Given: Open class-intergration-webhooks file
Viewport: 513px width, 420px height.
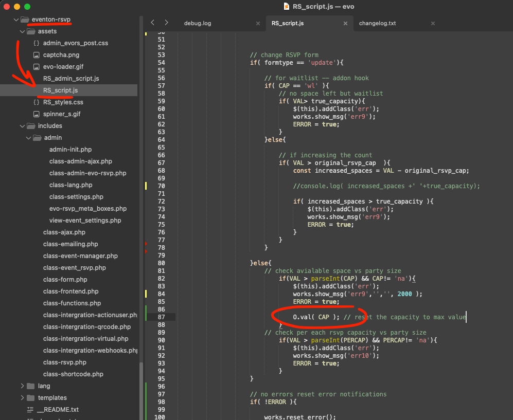Looking at the screenshot, I should (x=90, y=351).
